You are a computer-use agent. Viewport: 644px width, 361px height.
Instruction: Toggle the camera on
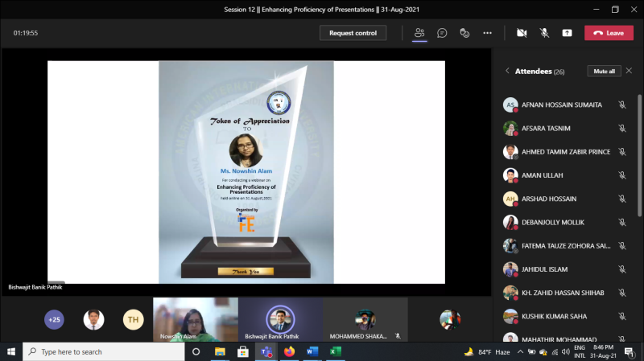[522, 33]
